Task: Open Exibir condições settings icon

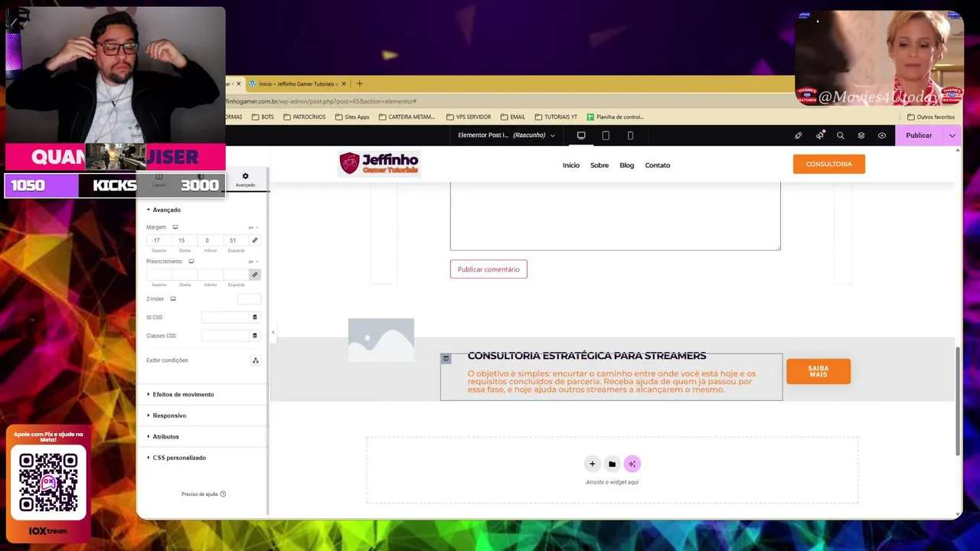Action: pyautogui.click(x=256, y=360)
